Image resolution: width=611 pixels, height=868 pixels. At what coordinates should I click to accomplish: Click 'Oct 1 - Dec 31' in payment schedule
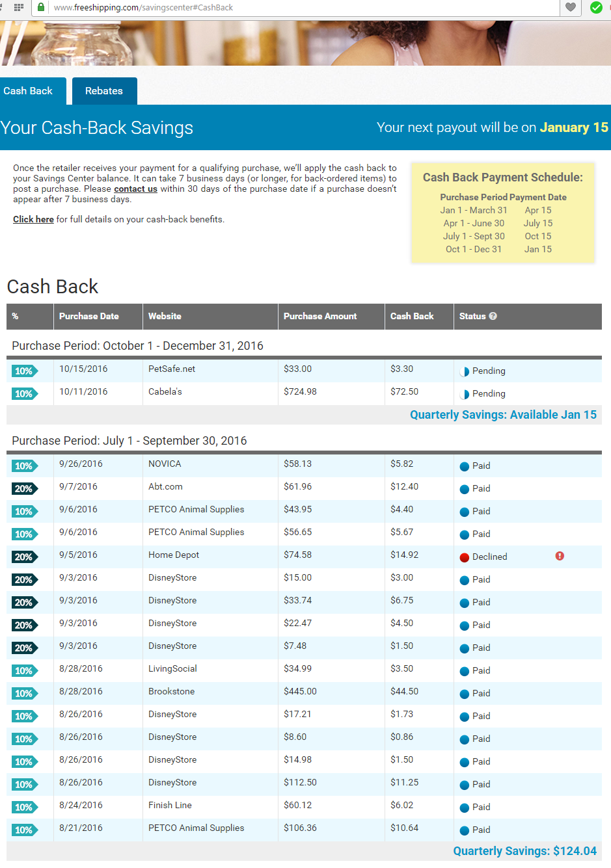coord(474,249)
